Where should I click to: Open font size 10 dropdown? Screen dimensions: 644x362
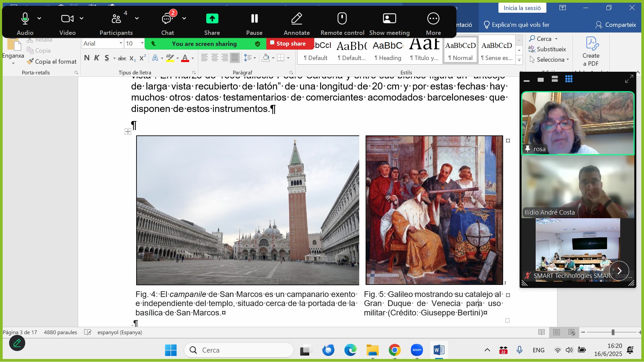coord(142,43)
